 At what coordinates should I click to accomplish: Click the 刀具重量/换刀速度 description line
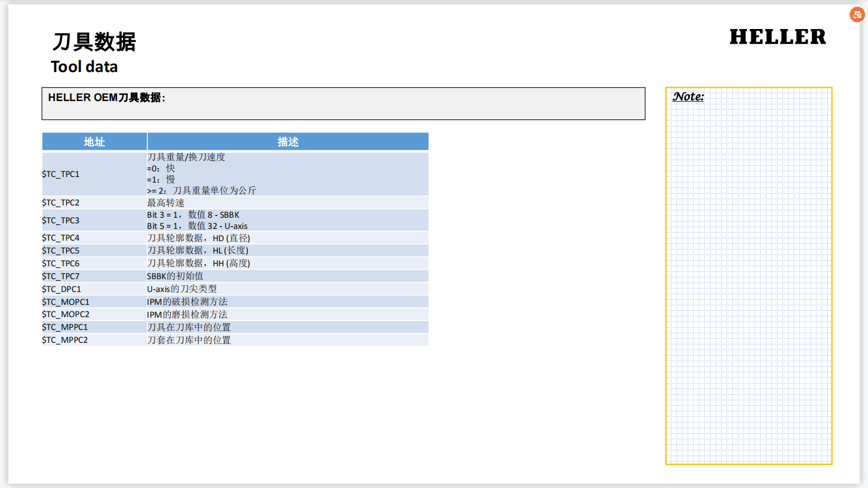point(186,157)
